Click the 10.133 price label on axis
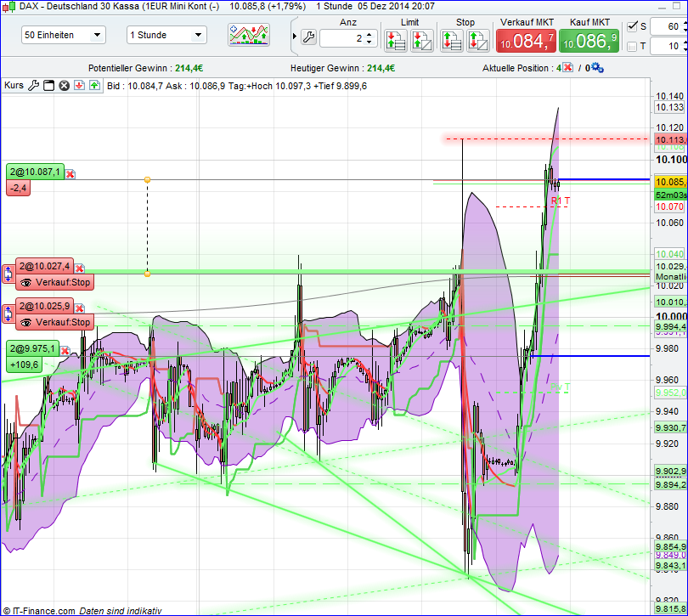The height and width of the screenshot is (616, 688). (x=669, y=107)
